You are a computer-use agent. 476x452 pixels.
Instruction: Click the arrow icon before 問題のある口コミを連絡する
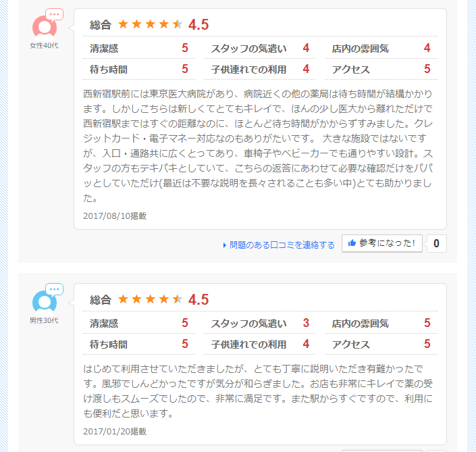224,245
